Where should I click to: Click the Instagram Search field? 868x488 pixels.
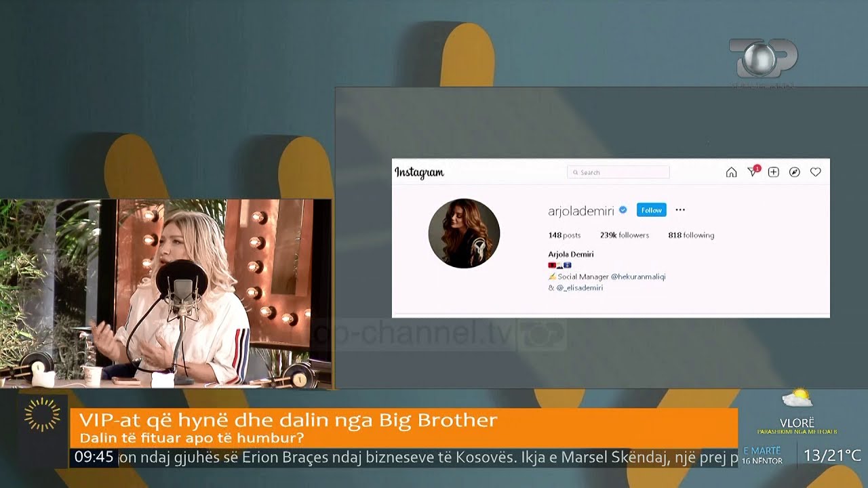click(x=618, y=172)
